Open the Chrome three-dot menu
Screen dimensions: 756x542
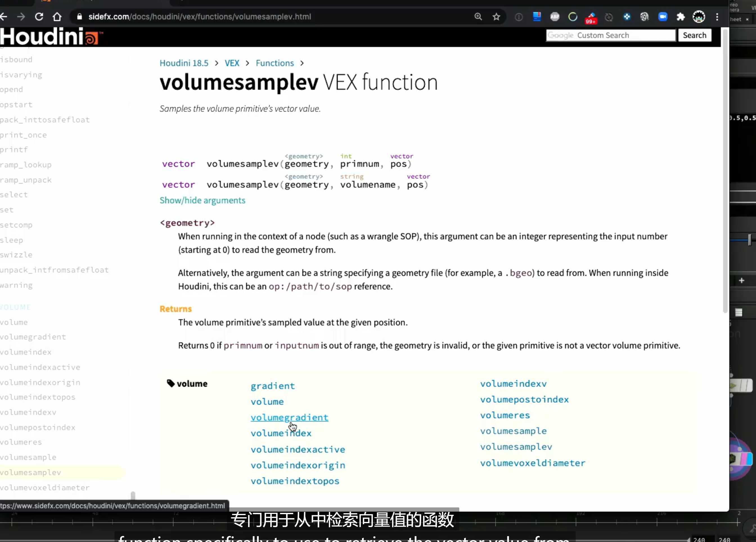coord(717,17)
